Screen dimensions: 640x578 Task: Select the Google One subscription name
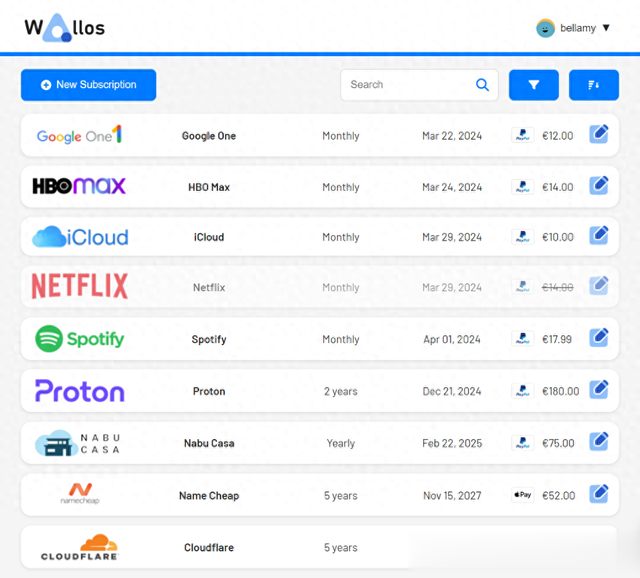(209, 136)
